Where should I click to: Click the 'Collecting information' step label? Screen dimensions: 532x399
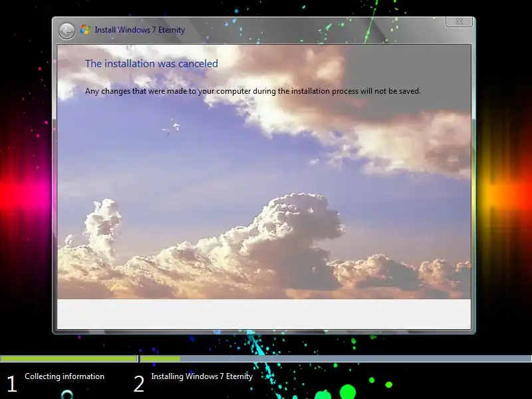(65, 376)
